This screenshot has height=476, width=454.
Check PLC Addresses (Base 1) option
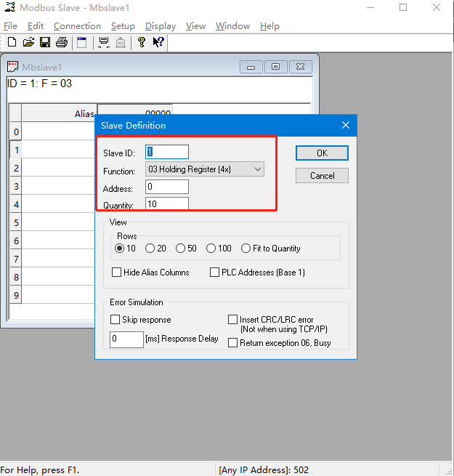point(214,273)
